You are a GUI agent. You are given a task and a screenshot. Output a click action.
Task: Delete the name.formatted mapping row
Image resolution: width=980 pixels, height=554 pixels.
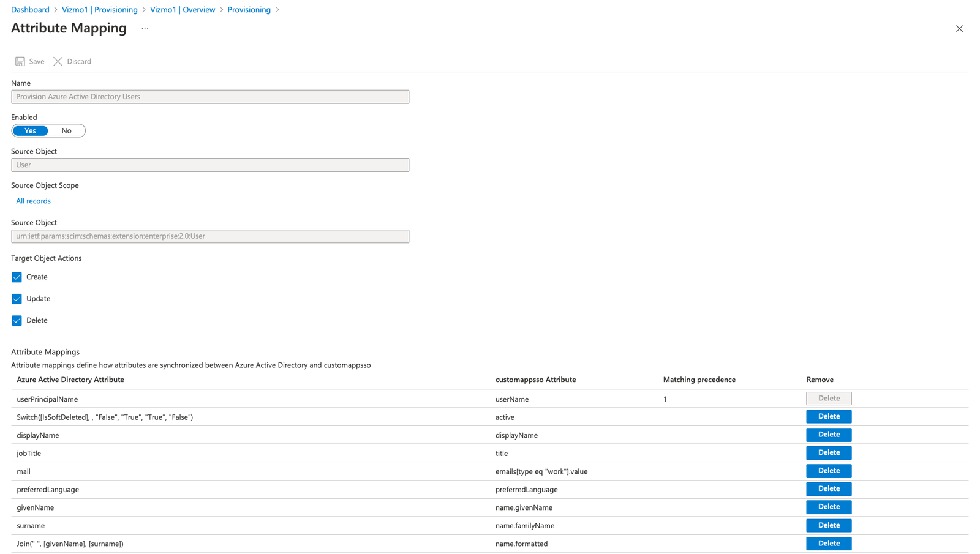[x=829, y=543]
